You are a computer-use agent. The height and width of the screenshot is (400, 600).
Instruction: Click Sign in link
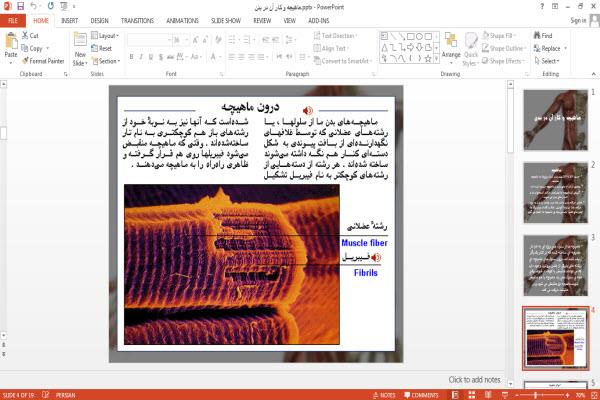click(x=578, y=20)
